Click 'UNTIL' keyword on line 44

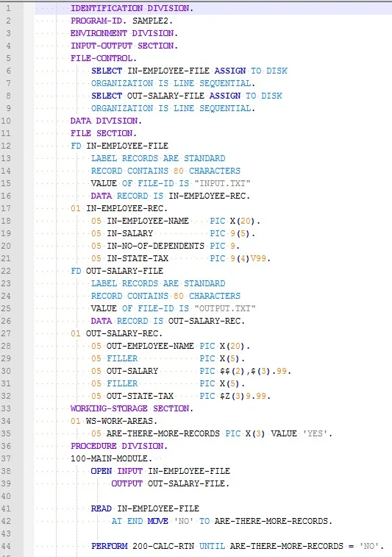click(x=212, y=546)
